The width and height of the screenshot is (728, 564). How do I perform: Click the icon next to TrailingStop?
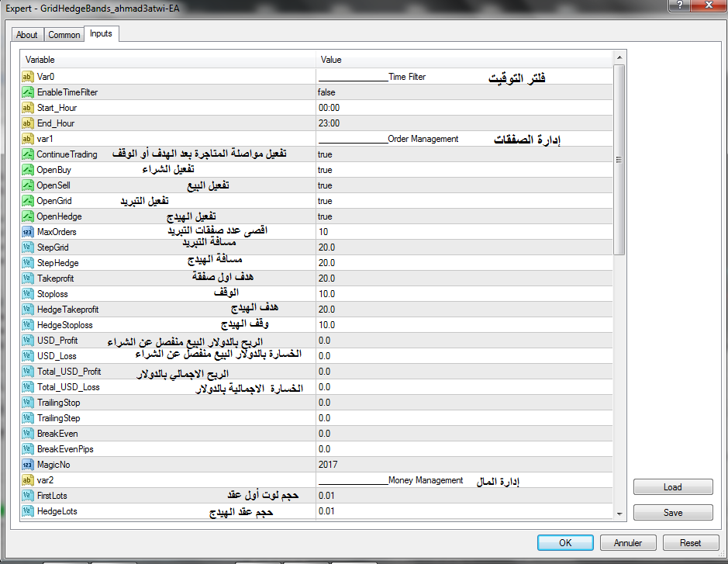tap(27, 403)
